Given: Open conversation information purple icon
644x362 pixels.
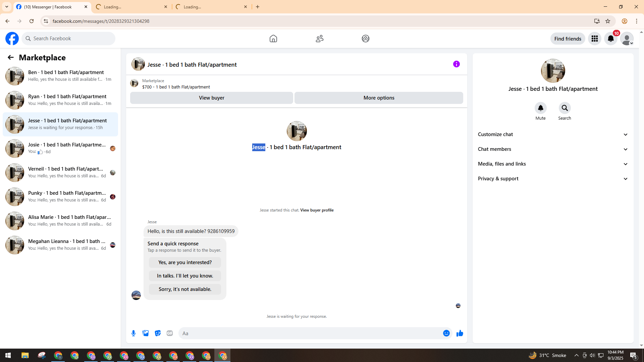Looking at the screenshot, I should click(457, 64).
